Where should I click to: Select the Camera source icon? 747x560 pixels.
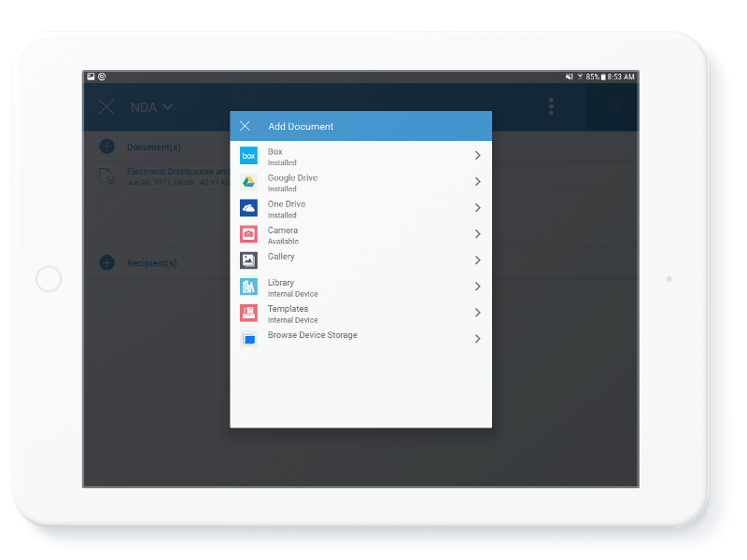(x=248, y=234)
